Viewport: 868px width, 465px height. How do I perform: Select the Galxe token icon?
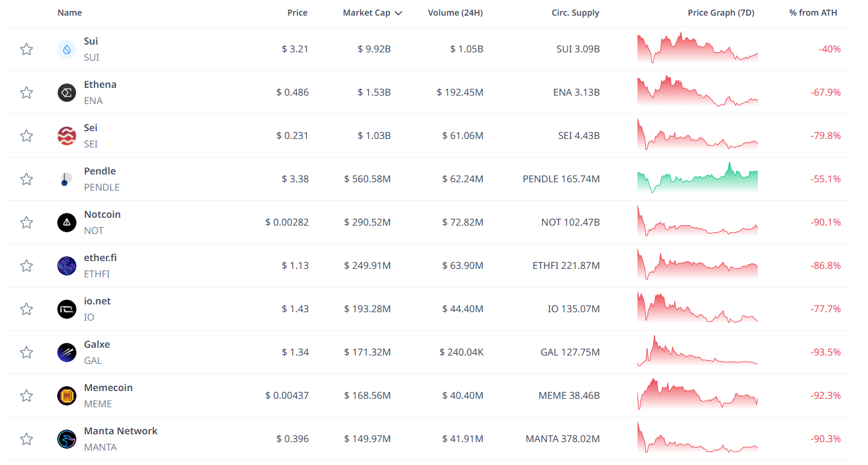[x=66, y=352]
